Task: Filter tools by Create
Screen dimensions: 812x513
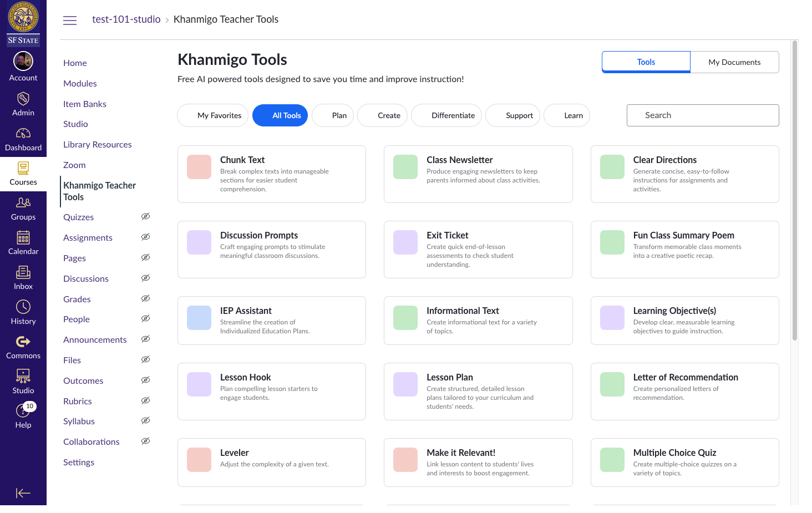Action: tap(383, 115)
